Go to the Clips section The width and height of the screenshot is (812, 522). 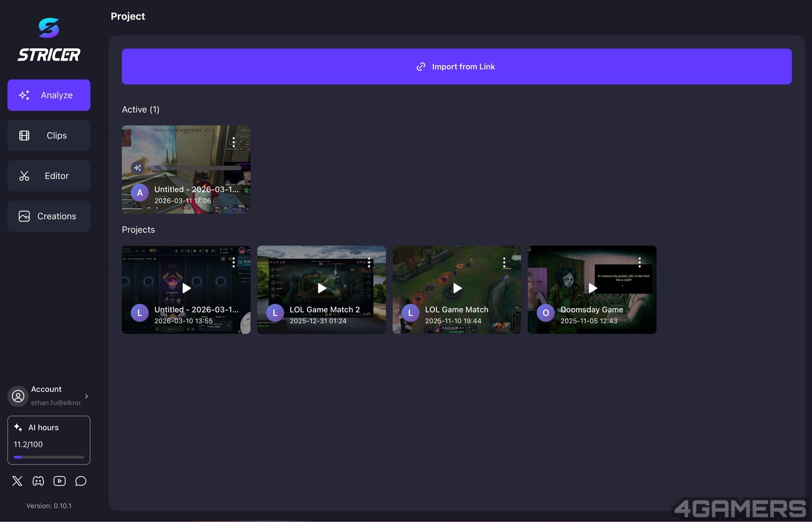(x=49, y=135)
